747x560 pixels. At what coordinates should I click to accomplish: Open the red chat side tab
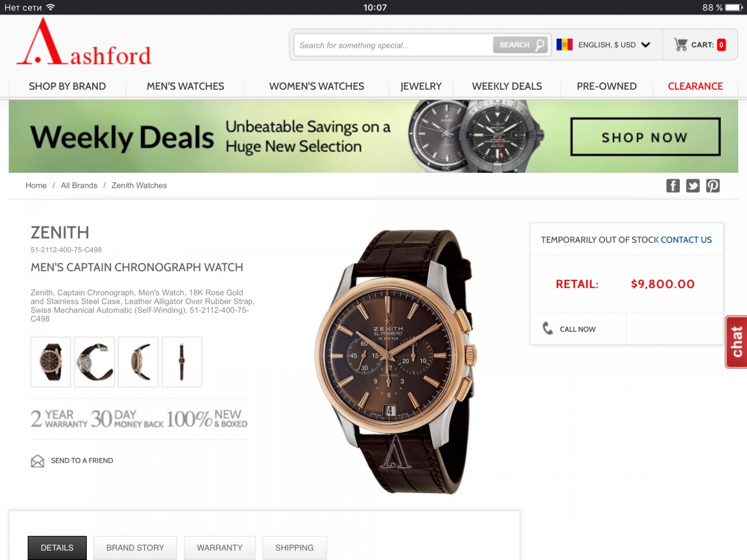[736, 342]
